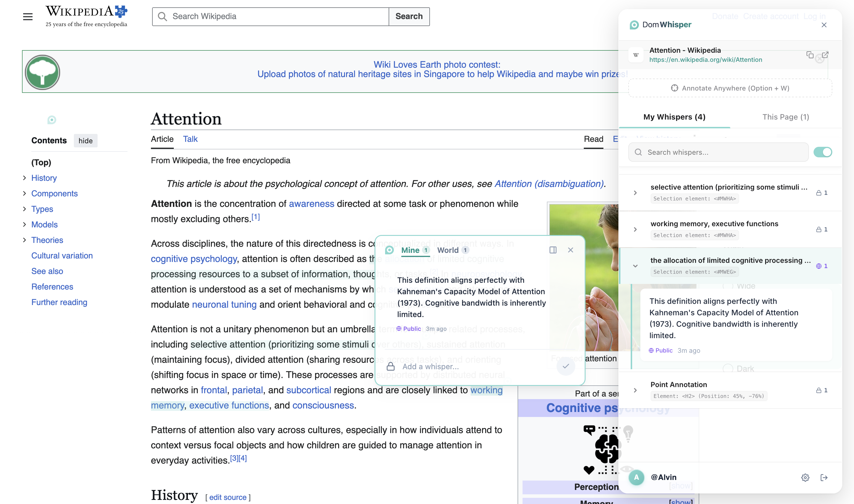Click the @Alvin avatar circle
Image resolution: width=854 pixels, height=504 pixels.
pyautogui.click(x=636, y=478)
